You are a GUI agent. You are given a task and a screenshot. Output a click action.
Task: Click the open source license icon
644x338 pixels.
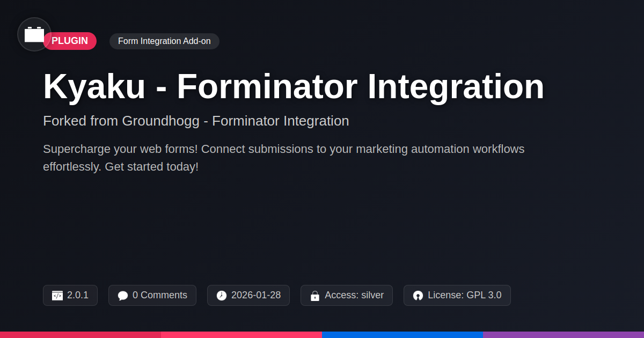pos(418,296)
